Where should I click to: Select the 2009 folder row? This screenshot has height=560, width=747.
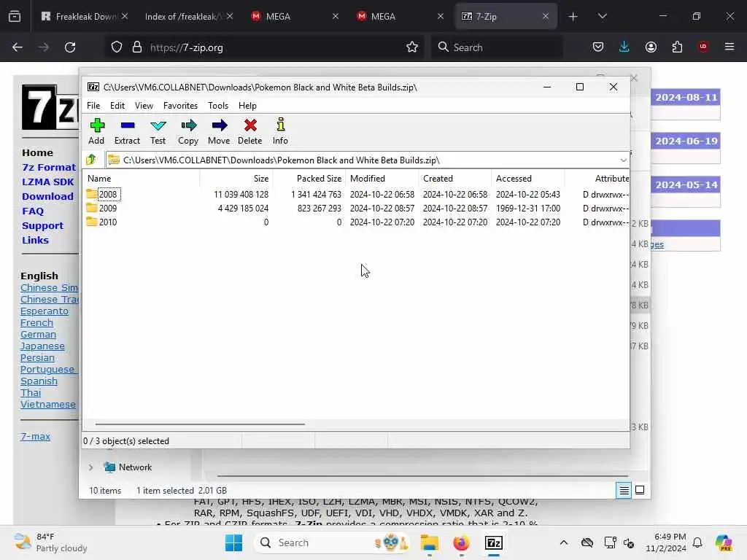357,208
